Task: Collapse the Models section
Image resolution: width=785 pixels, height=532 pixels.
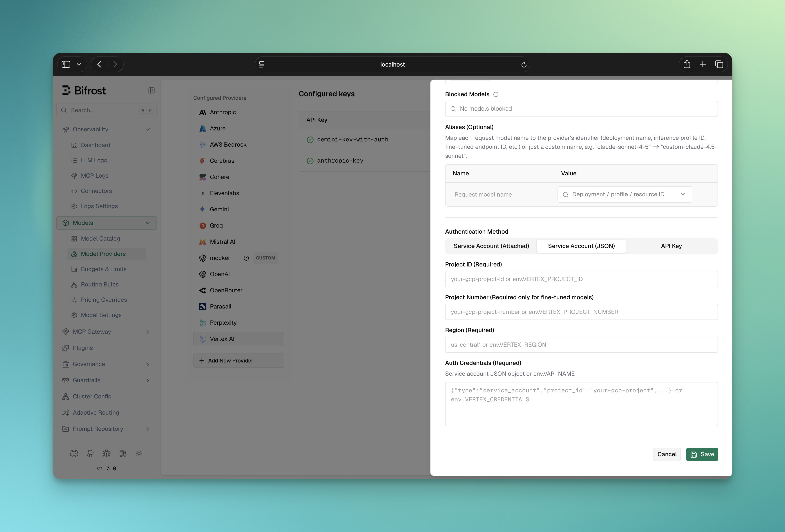Action: [148, 223]
